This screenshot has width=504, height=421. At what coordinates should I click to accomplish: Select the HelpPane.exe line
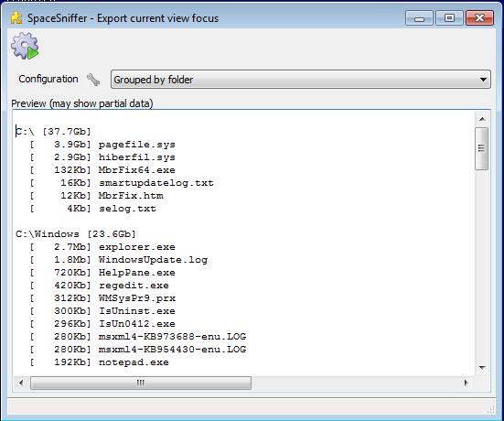(x=102, y=273)
